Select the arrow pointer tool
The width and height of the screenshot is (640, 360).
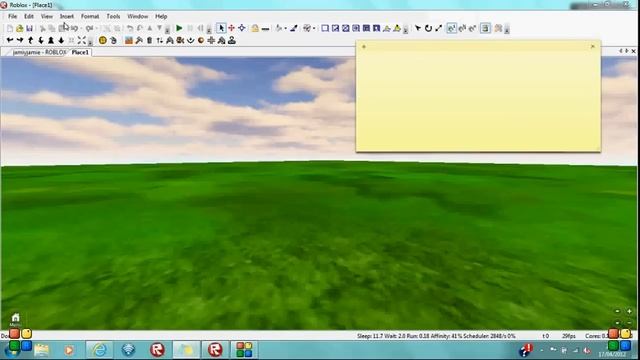[221, 28]
